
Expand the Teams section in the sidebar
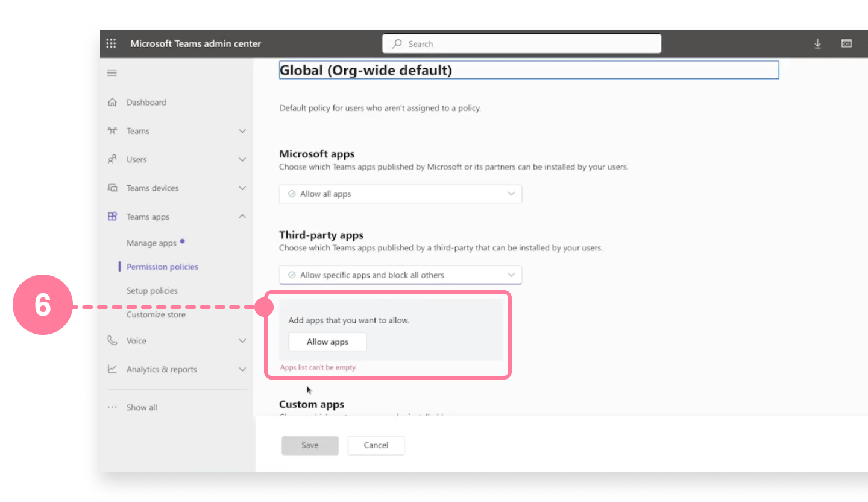tap(242, 130)
